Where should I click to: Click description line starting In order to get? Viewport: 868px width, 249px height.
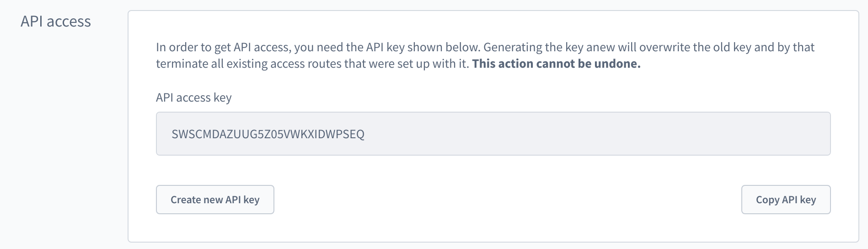[485, 47]
